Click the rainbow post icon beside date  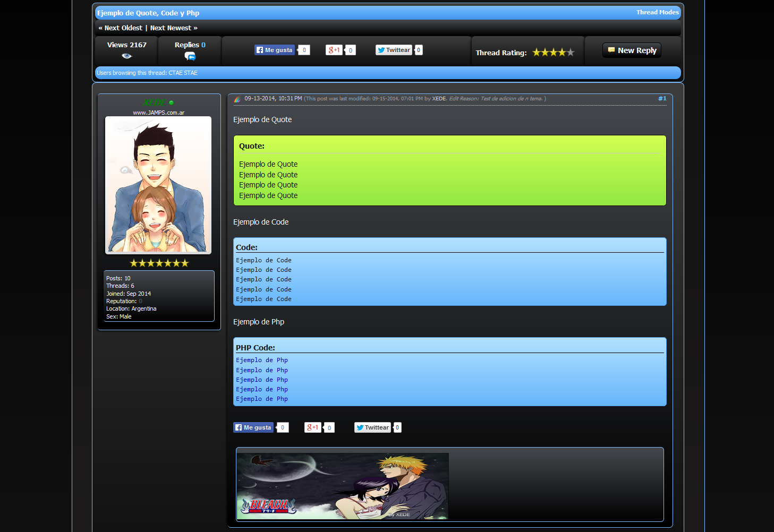click(x=237, y=99)
